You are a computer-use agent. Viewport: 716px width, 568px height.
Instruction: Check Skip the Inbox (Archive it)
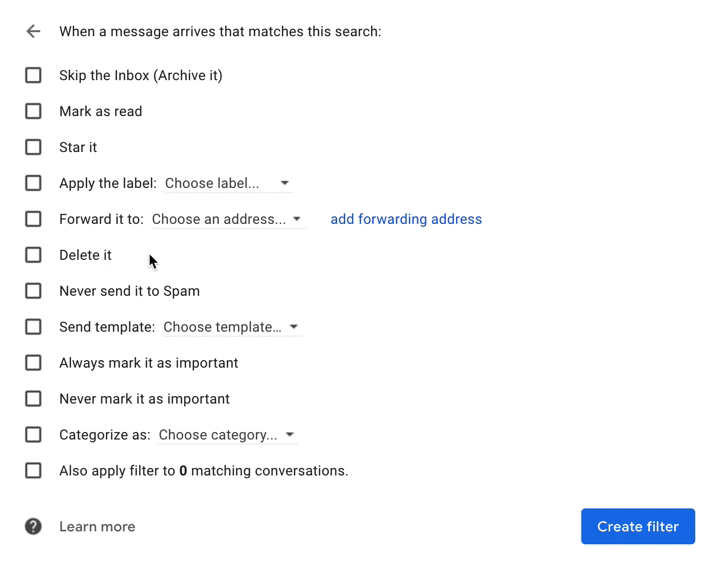(33, 75)
